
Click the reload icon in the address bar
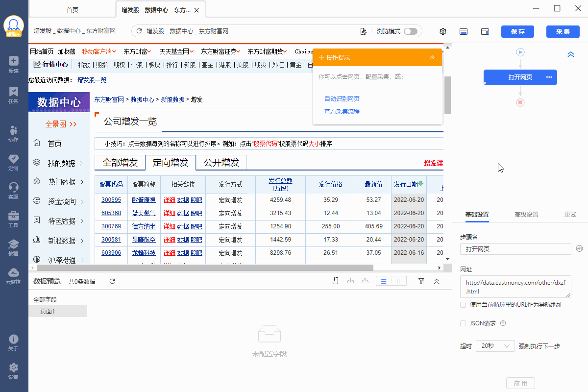coord(139,31)
